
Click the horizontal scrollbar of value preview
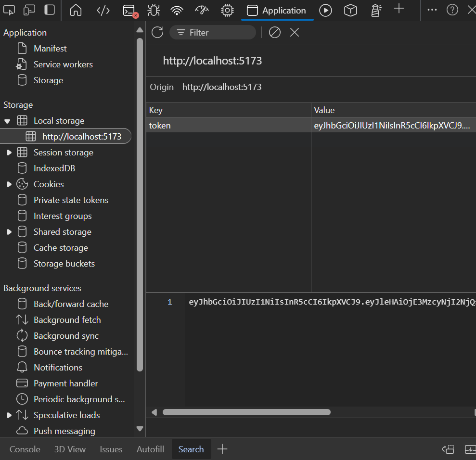[x=246, y=412]
